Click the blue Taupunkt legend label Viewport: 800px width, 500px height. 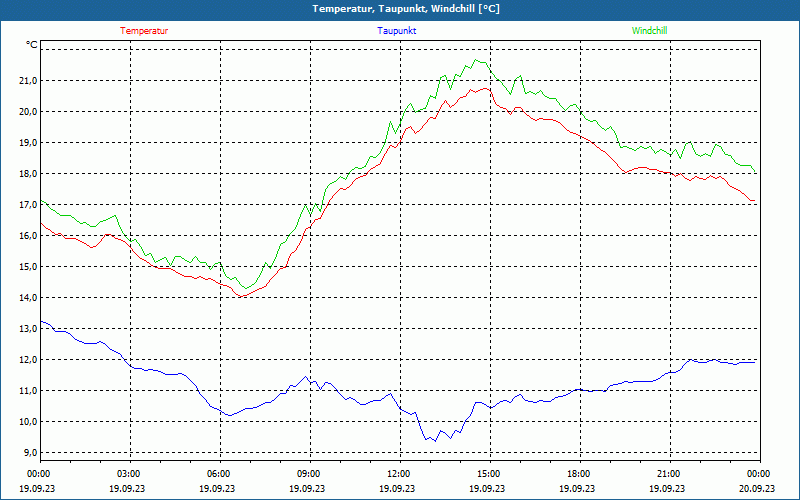(x=396, y=31)
